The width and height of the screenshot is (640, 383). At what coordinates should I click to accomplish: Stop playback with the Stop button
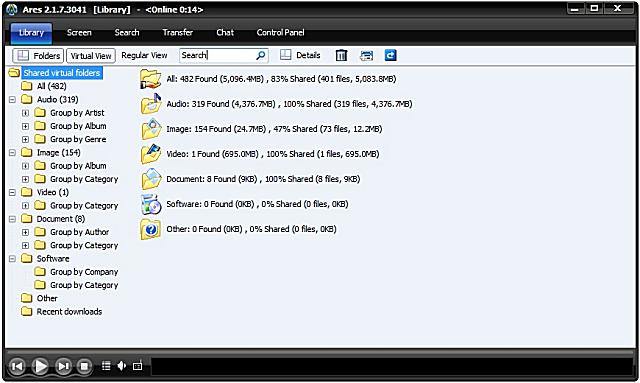coord(84,366)
